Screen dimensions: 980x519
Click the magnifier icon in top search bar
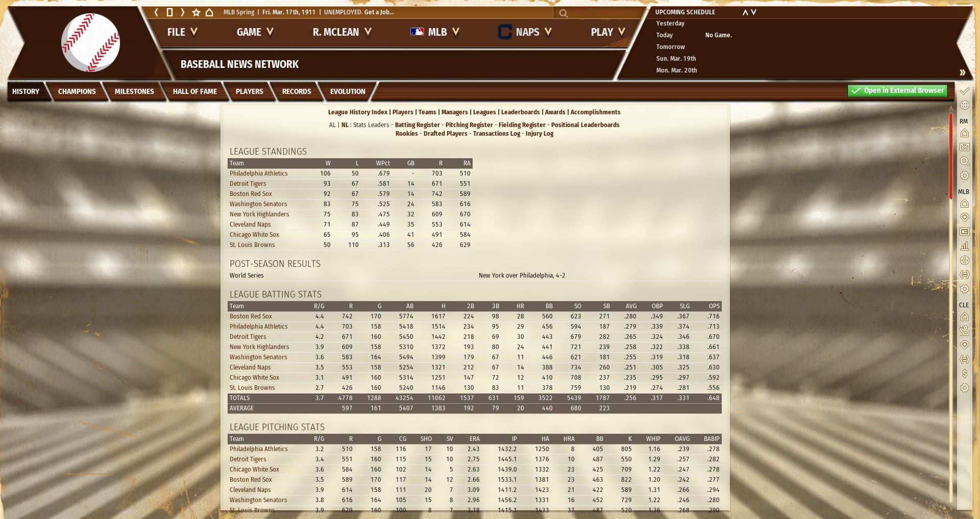click(563, 13)
